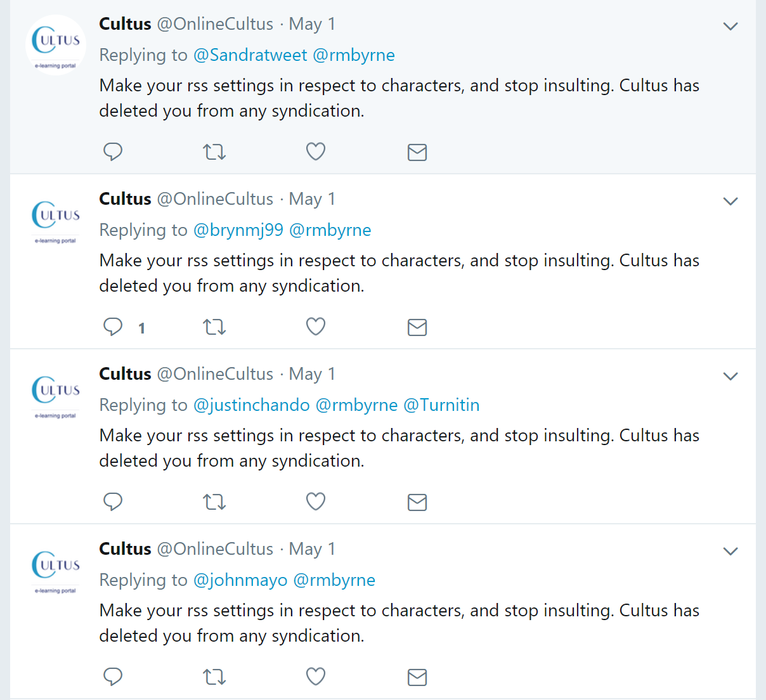Image resolution: width=766 pixels, height=700 pixels.
Task: Like the tweet replying to @Sandratweet
Action: tap(316, 152)
